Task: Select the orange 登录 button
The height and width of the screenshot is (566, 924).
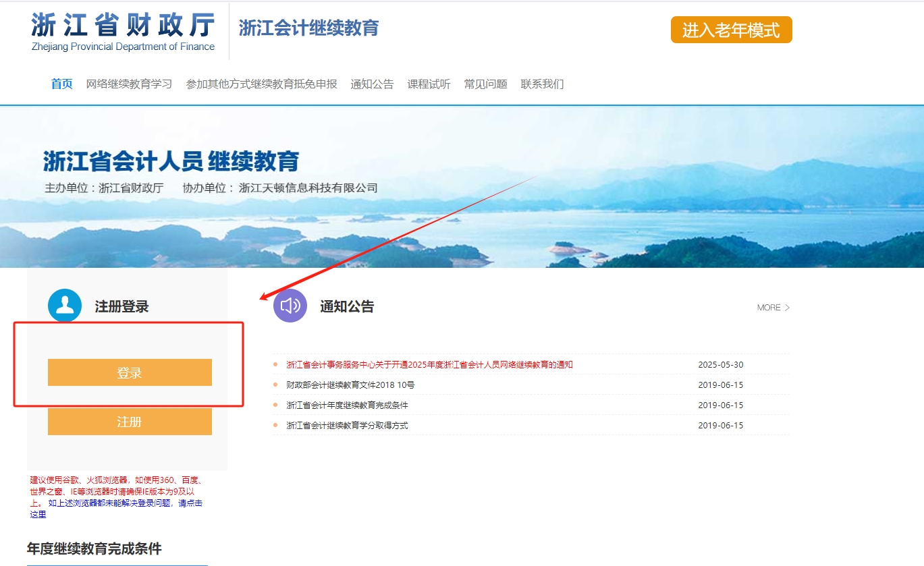Action: coord(129,372)
